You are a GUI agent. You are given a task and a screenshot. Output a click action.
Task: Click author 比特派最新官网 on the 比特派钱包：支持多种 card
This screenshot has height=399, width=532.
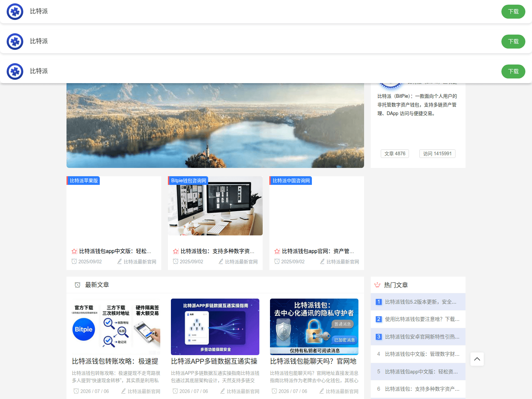pyautogui.click(x=241, y=262)
